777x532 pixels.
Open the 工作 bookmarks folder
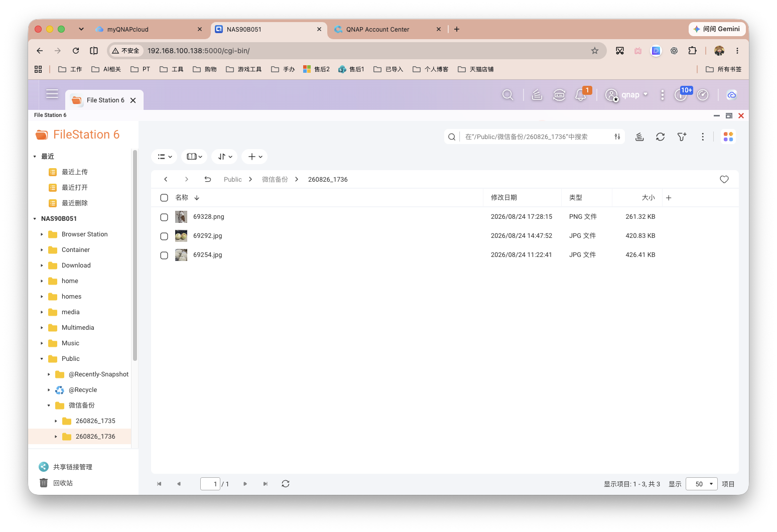(x=70, y=69)
